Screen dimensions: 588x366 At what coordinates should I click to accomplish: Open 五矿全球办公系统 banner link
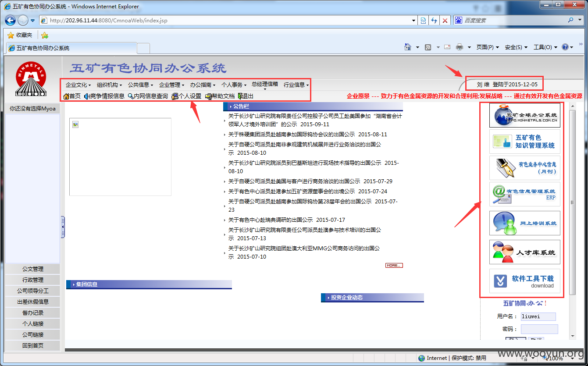525,115
